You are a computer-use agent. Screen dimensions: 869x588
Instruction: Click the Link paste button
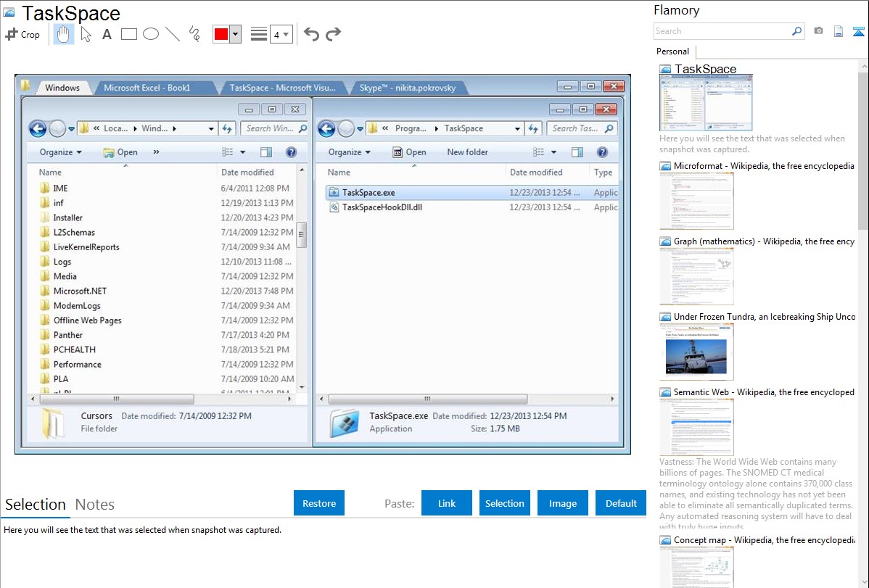[x=447, y=503]
